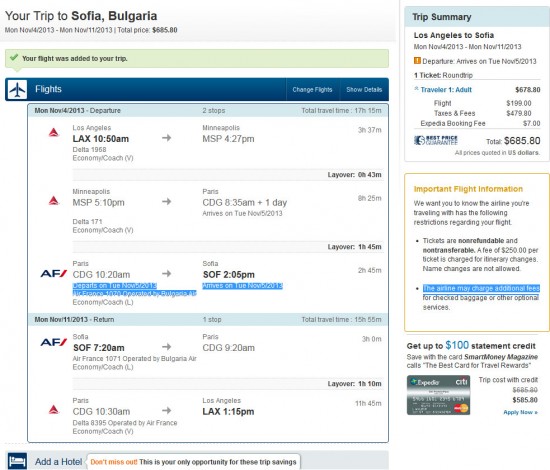This screenshot has width=550, height=470.
Task: Click the Apply Now credit card link
Action: point(520,412)
